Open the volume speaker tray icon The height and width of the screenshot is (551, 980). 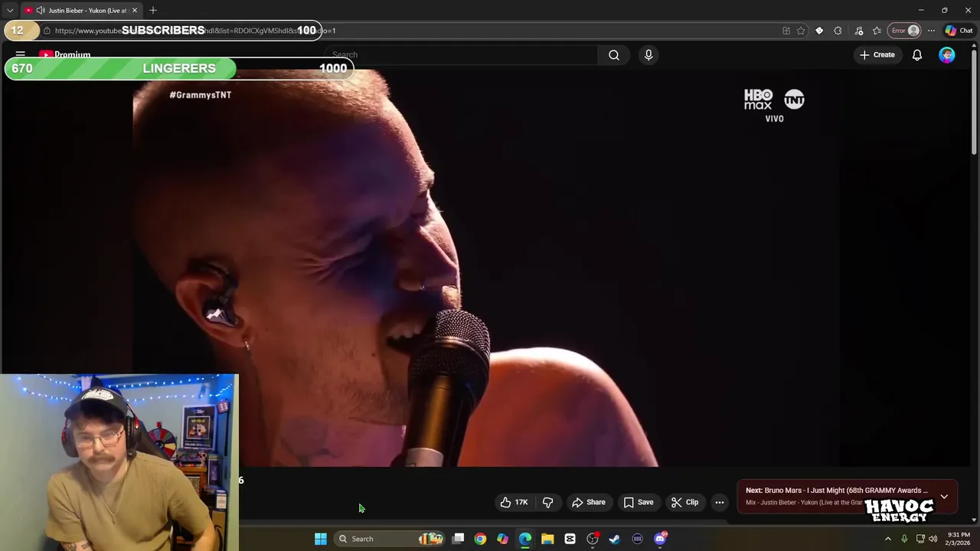(x=933, y=539)
